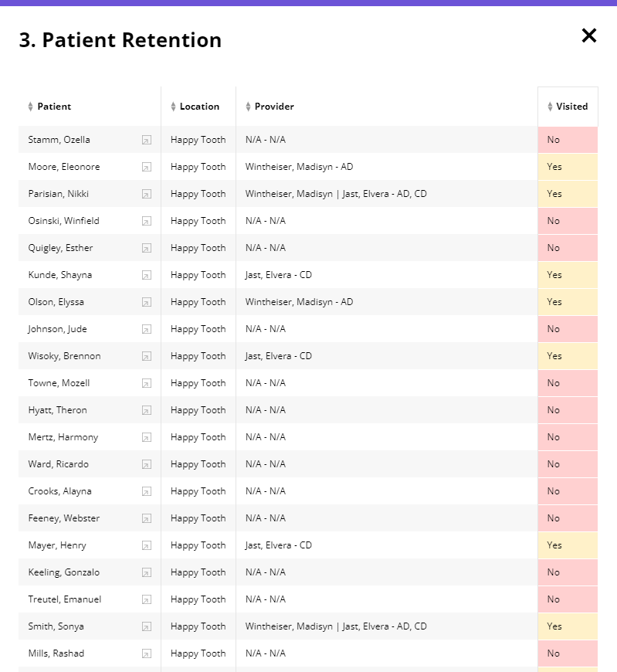The image size is (617, 672).
Task: Open patient record icon for Johnson, Jude
Action: point(147,329)
